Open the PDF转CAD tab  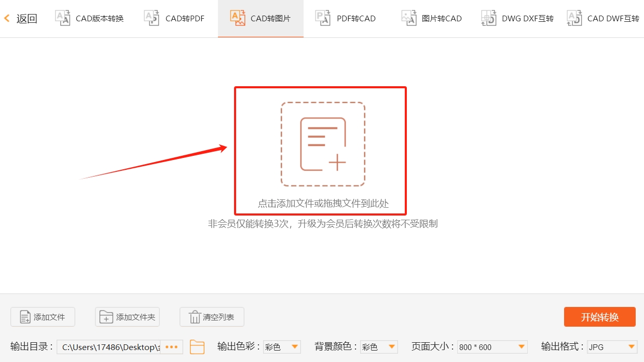(x=346, y=18)
